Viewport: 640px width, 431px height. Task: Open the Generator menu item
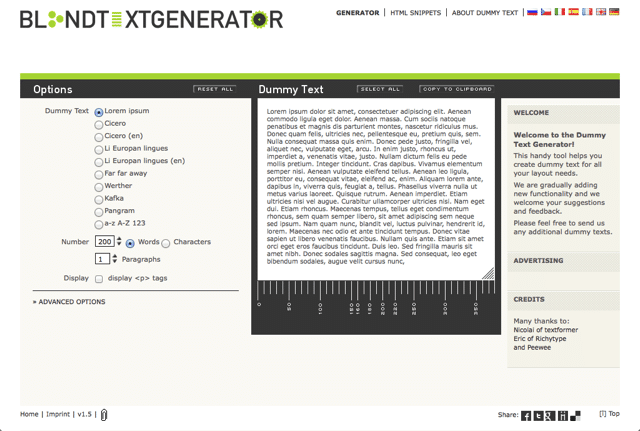(358, 13)
